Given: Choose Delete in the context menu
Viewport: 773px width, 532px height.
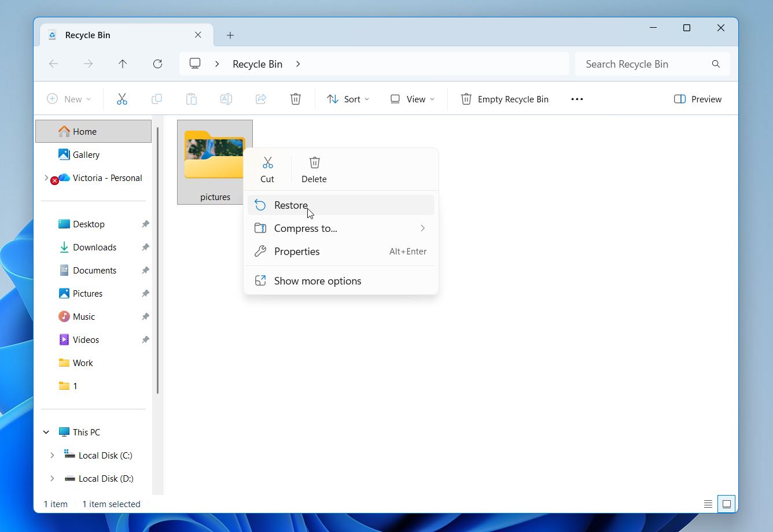Looking at the screenshot, I should coord(314,169).
